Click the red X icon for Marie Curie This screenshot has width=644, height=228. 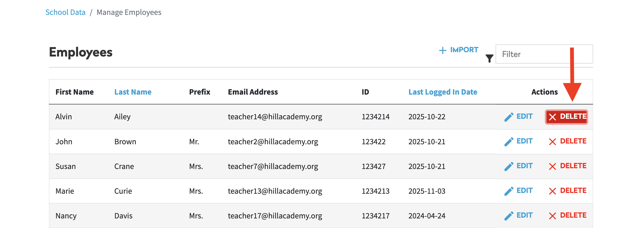[552, 191]
